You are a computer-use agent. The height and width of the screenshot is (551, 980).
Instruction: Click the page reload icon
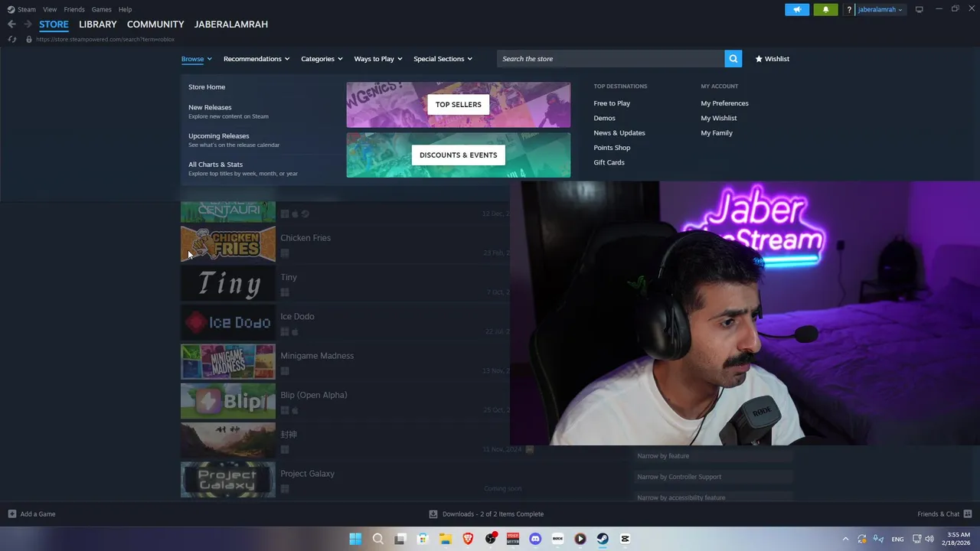click(x=12, y=39)
